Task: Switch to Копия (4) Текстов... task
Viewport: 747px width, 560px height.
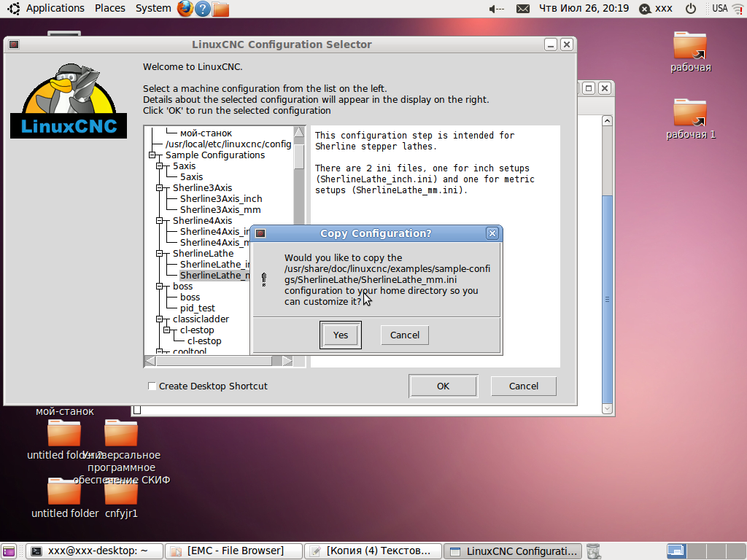Action: click(x=373, y=551)
